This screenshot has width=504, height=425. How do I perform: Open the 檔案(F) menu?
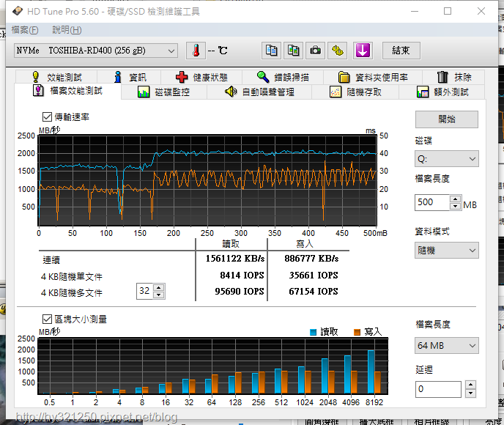[25, 30]
